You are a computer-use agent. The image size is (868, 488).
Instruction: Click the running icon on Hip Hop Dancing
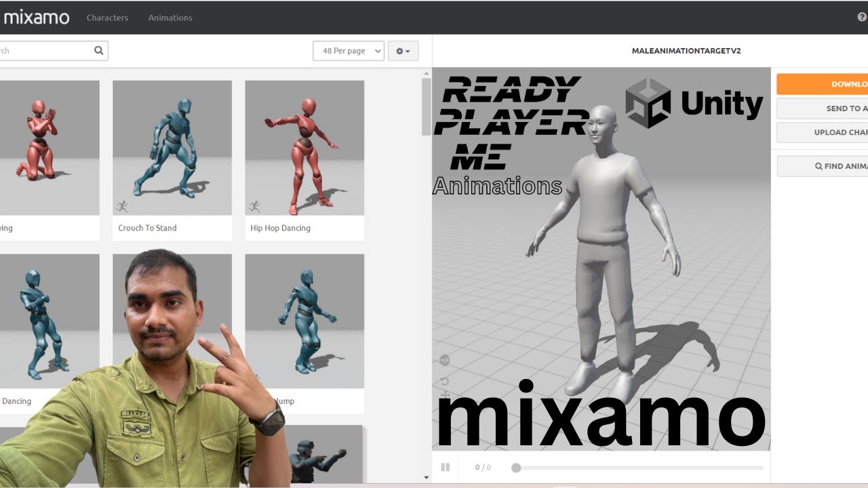click(254, 206)
